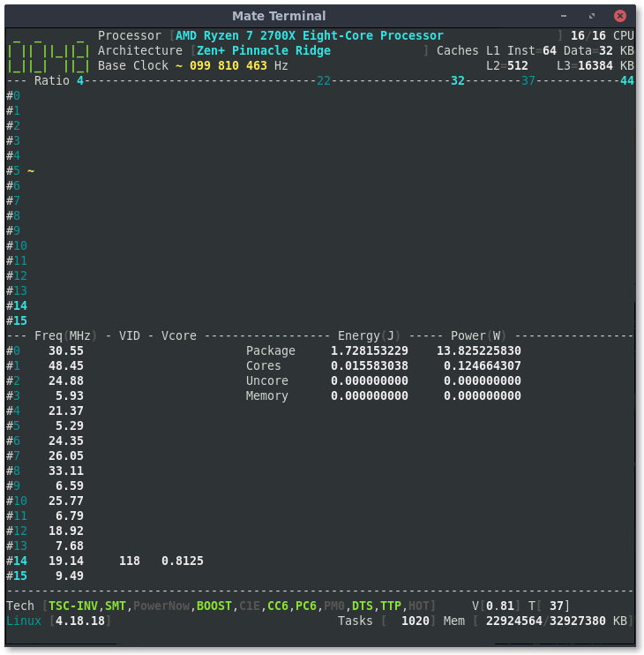Click frequency 24.88 for core #2
This screenshot has height=655, width=644.
point(66,381)
